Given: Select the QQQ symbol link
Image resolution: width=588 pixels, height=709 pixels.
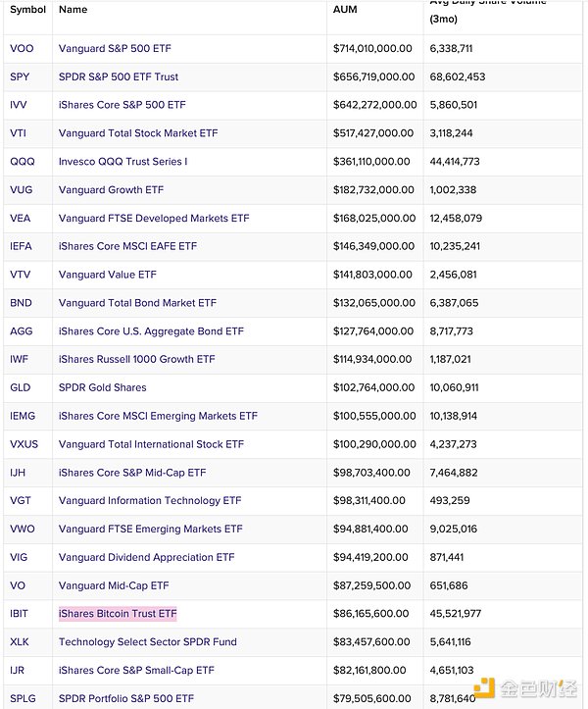Looking at the screenshot, I should coord(22,162).
